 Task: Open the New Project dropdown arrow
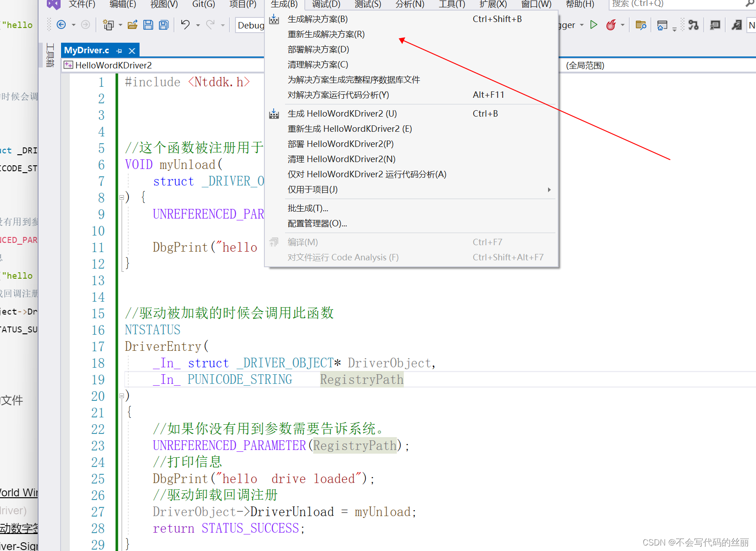click(x=121, y=25)
